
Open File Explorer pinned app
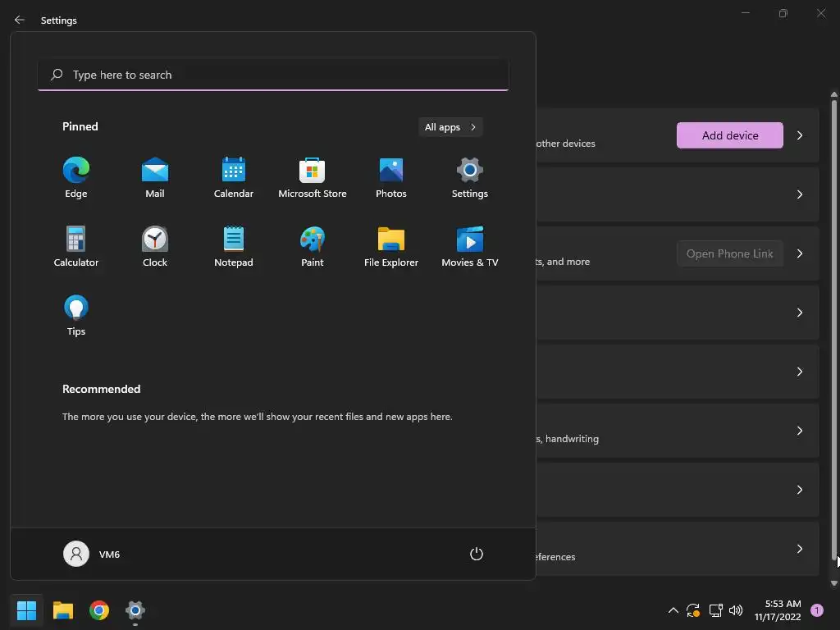tap(391, 247)
